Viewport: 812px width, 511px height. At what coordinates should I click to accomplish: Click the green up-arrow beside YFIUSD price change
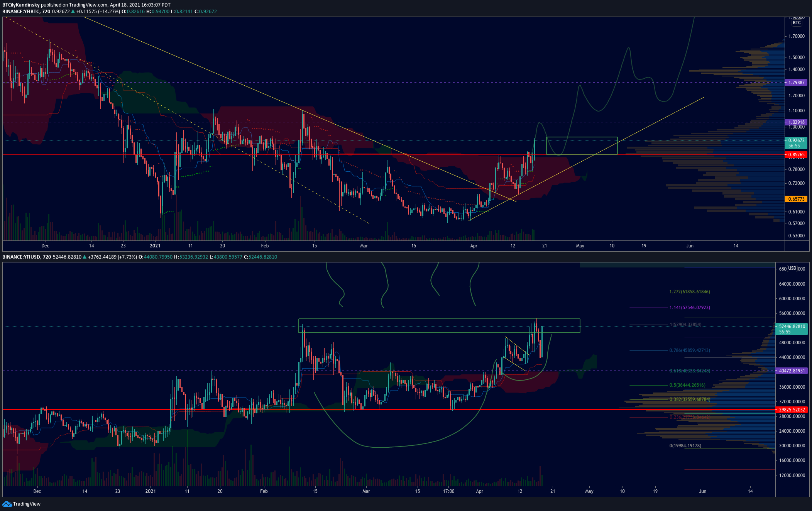(85, 257)
